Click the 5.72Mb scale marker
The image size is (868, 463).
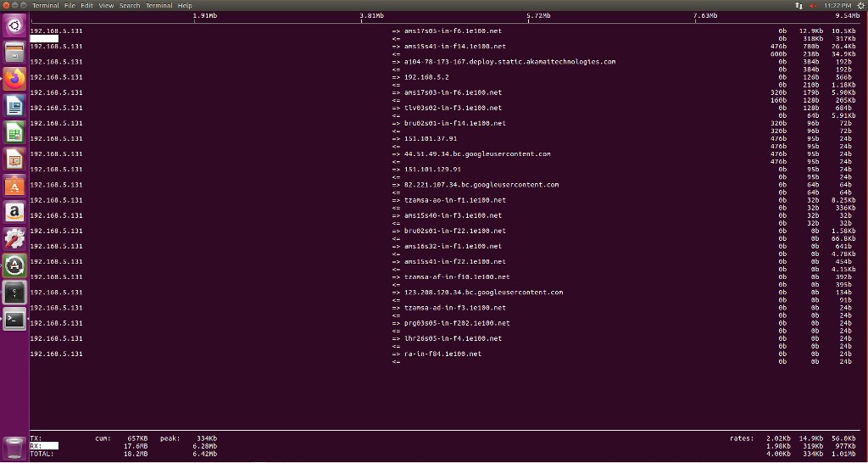538,15
